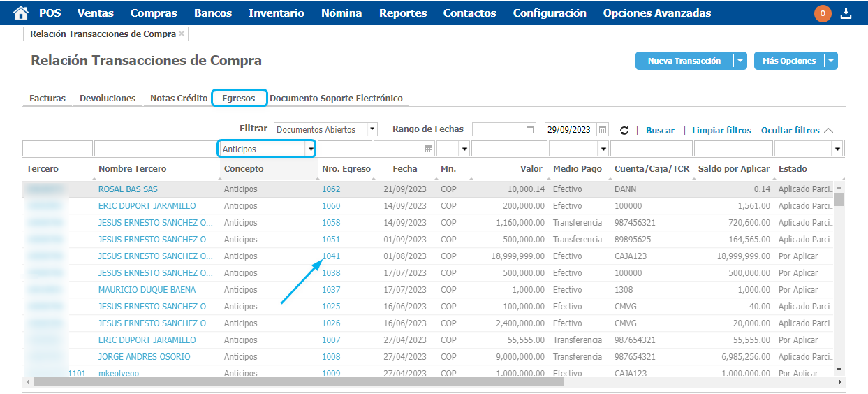The width and height of the screenshot is (868, 394).
Task: Click the download icon in top bar
Action: pos(846,13)
